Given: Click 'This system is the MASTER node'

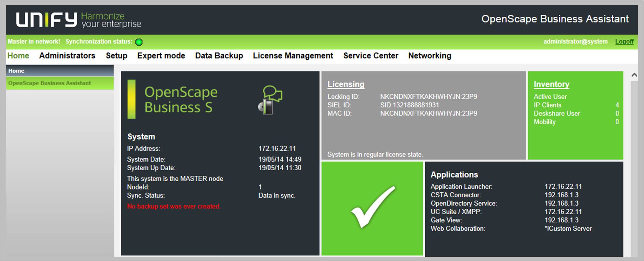Looking at the screenshot, I should click(x=175, y=178).
